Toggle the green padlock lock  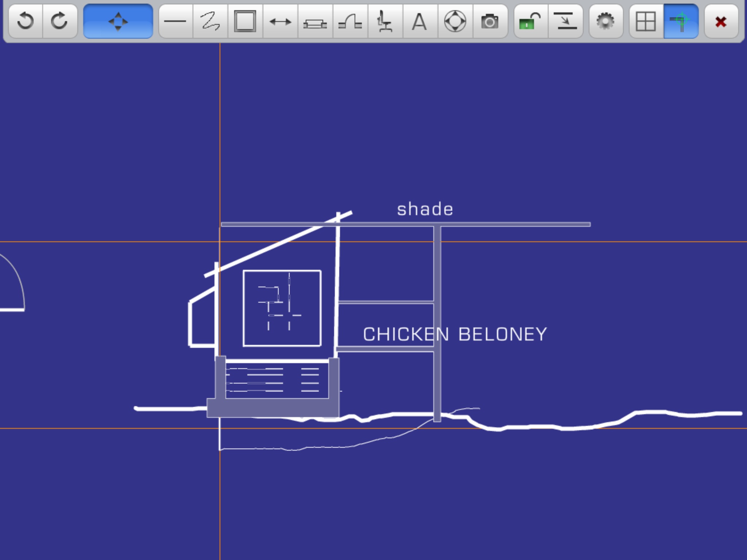pos(530,21)
